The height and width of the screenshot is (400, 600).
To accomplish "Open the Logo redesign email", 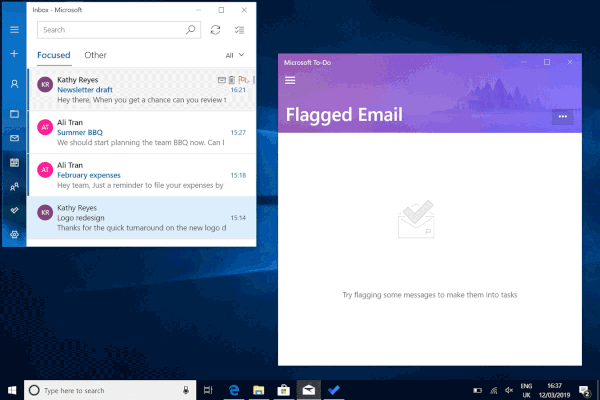I will [142, 218].
